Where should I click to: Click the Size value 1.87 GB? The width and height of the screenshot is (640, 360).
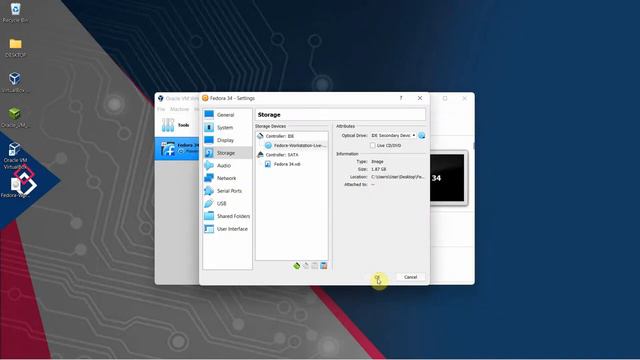coord(378,169)
